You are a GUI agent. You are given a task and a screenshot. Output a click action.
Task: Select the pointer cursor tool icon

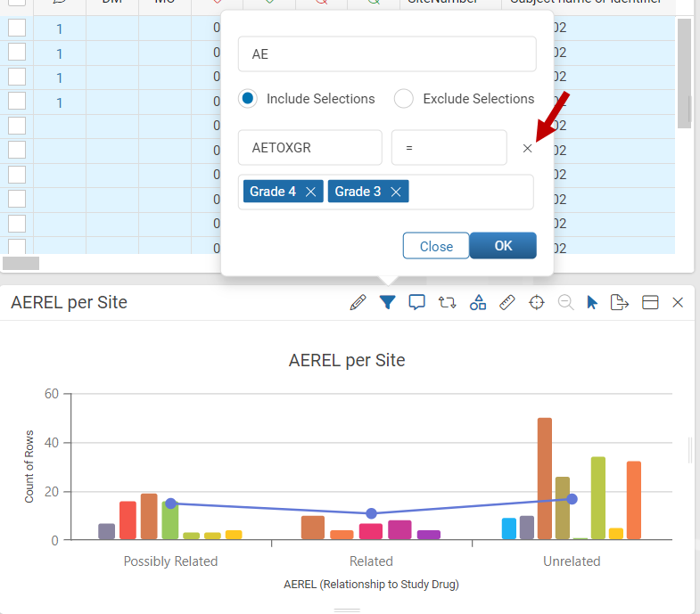[592, 302]
